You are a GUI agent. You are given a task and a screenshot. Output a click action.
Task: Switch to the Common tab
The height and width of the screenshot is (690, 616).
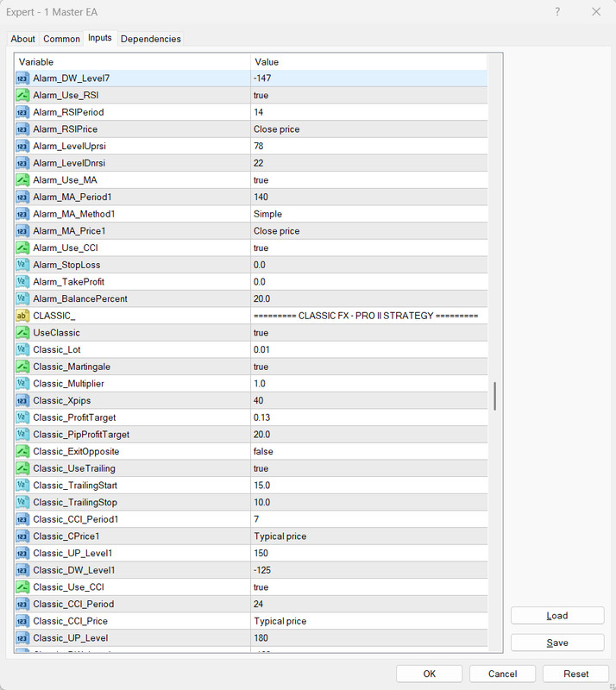pos(61,39)
